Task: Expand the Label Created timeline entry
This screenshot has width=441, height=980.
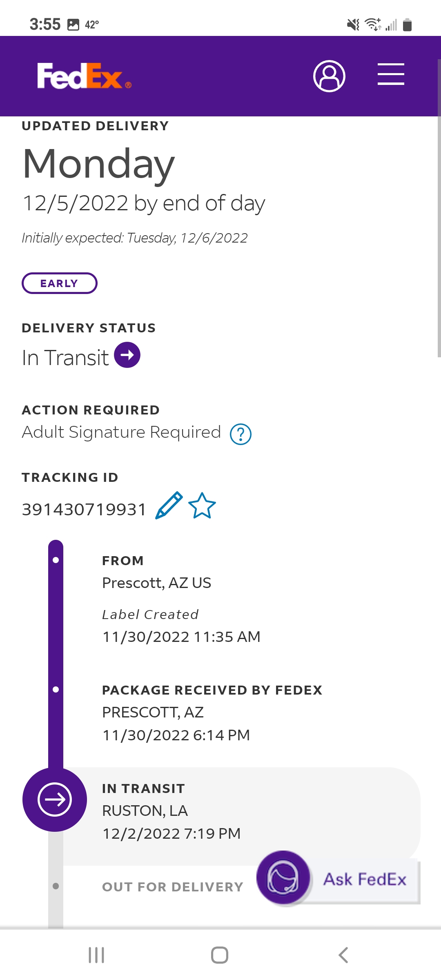Action: coord(150,614)
